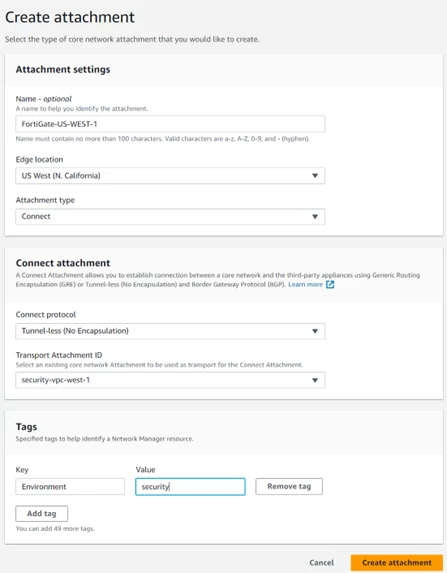Click the Transport Attachment ID dropdown arrow
Screen dimensions: 447x573
[x=315, y=380]
